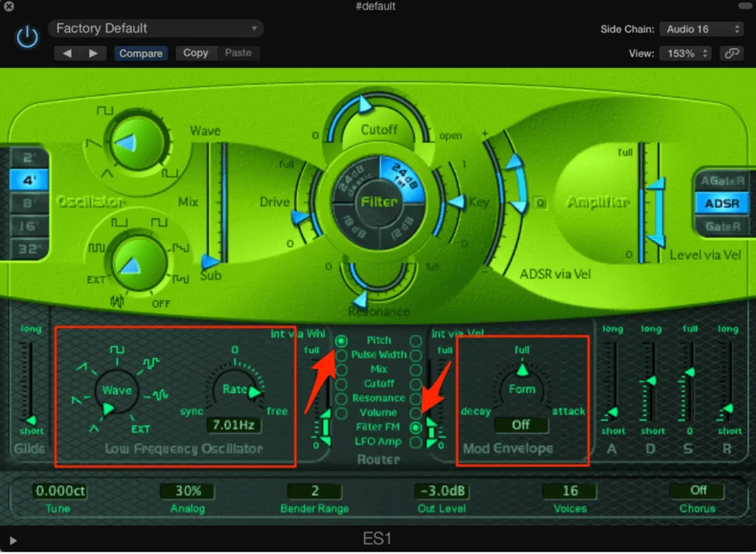Select the 2' octave button

[x=29, y=157]
